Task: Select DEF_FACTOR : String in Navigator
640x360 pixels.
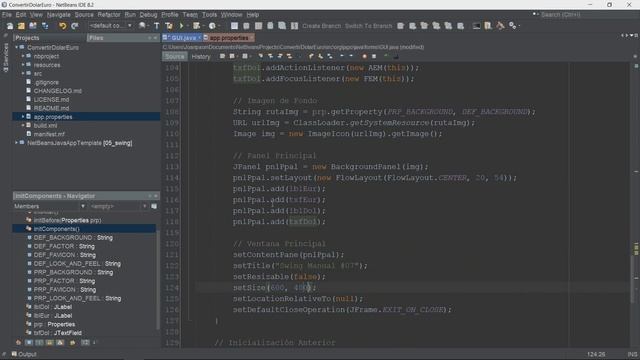Action: 64,246
